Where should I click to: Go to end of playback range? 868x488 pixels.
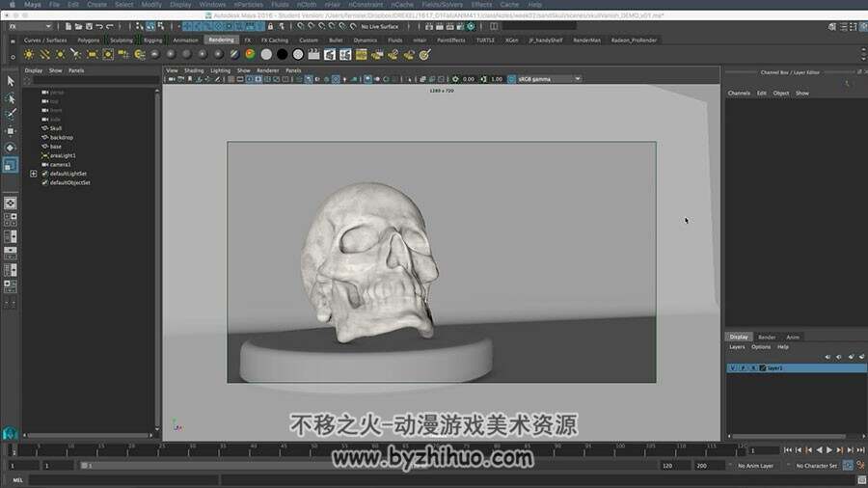(860, 450)
